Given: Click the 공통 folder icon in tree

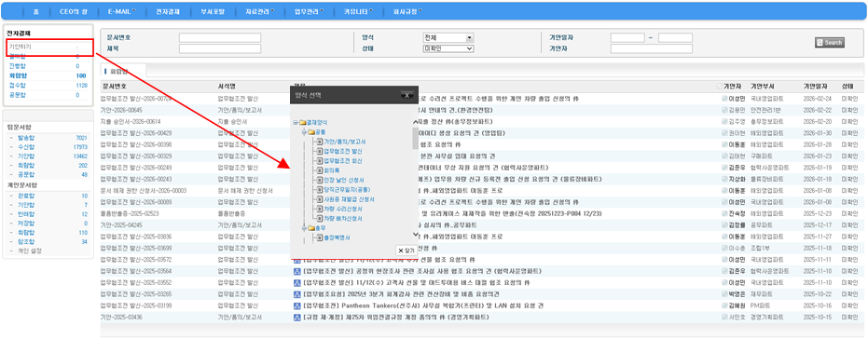Looking at the screenshot, I should pyautogui.click(x=311, y=132).
